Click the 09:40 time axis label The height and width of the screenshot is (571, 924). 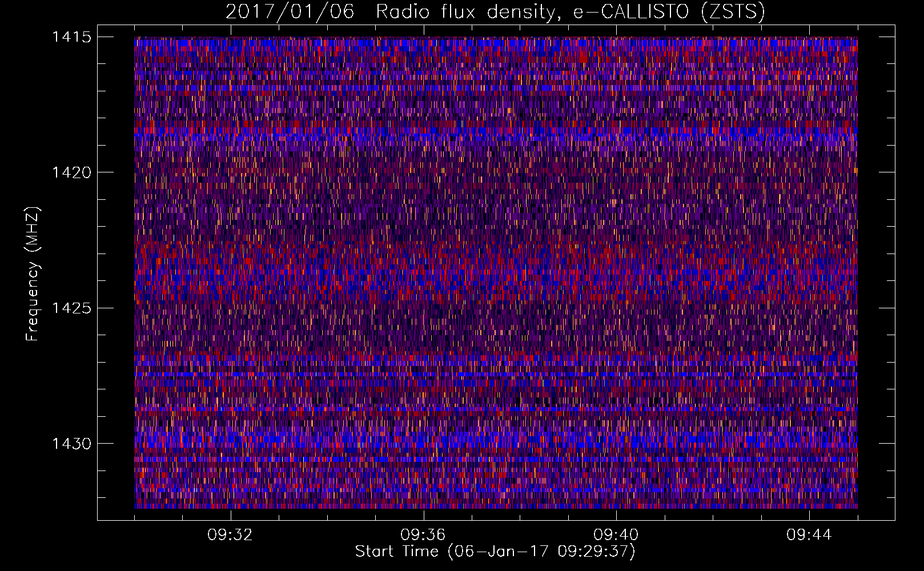pos(616,535)
